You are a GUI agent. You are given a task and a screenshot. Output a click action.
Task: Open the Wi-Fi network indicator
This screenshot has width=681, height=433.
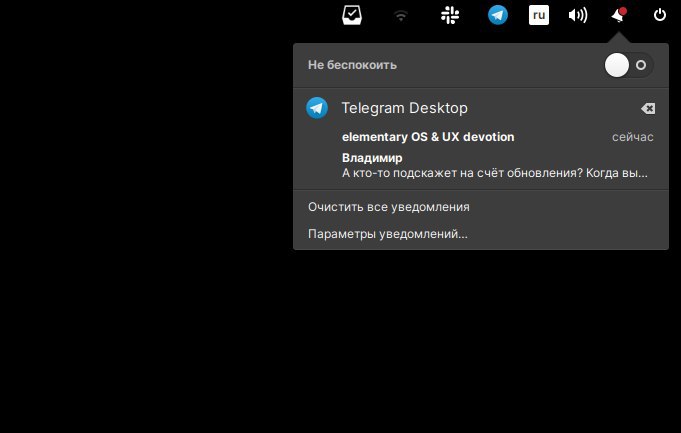(401, 16)
